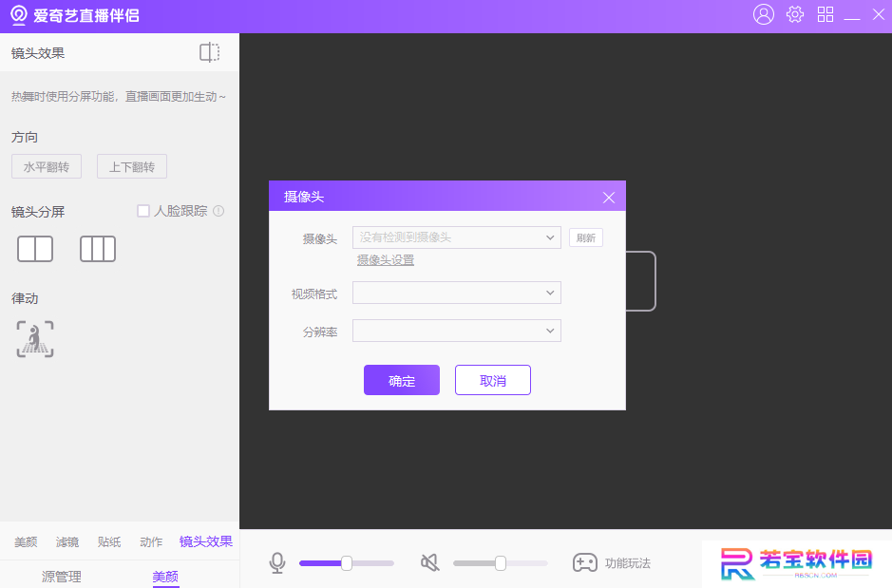892x588 pixels.
Task: Select the three-way split screen layout
Action: tap(98, 249)
